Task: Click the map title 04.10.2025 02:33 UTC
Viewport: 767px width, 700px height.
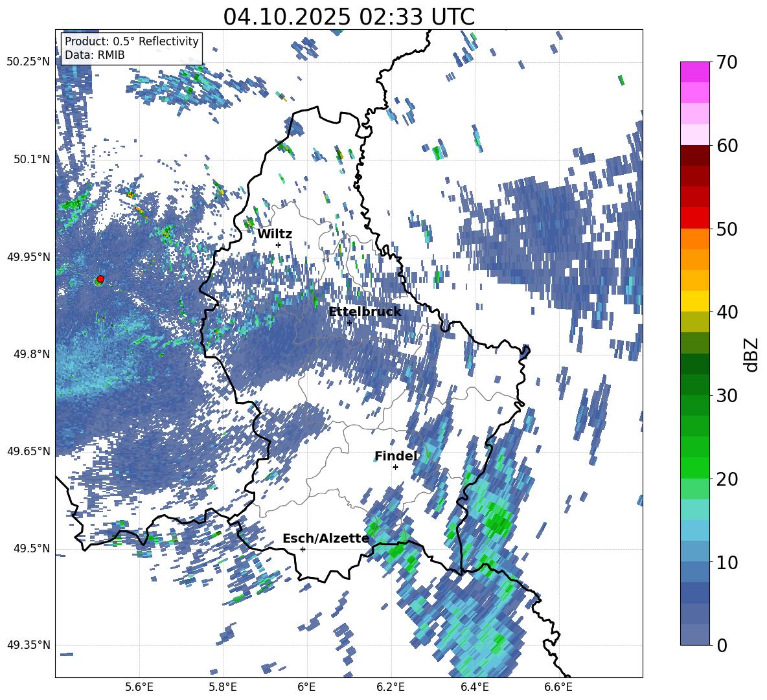Action: 349,17
